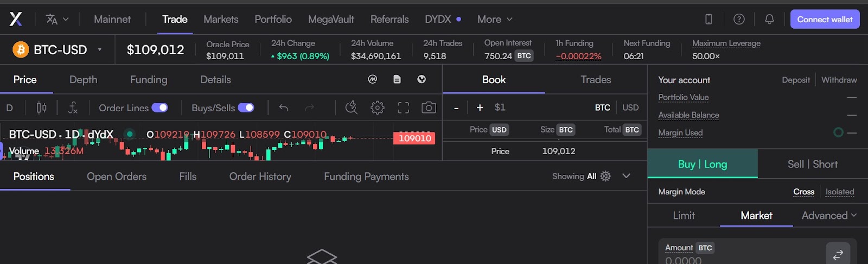Select the Book tab
This screenshot has width=868, height=264.
[494, 79]
